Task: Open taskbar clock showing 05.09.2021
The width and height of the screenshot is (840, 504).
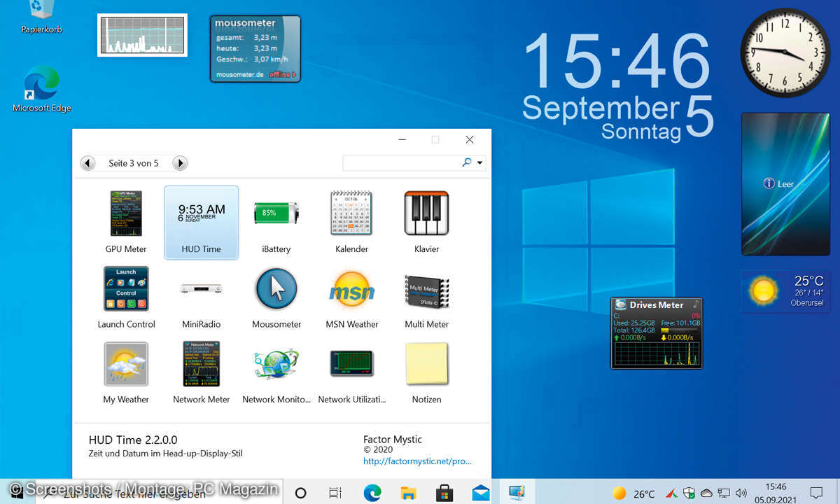Action: click(776, 493)
